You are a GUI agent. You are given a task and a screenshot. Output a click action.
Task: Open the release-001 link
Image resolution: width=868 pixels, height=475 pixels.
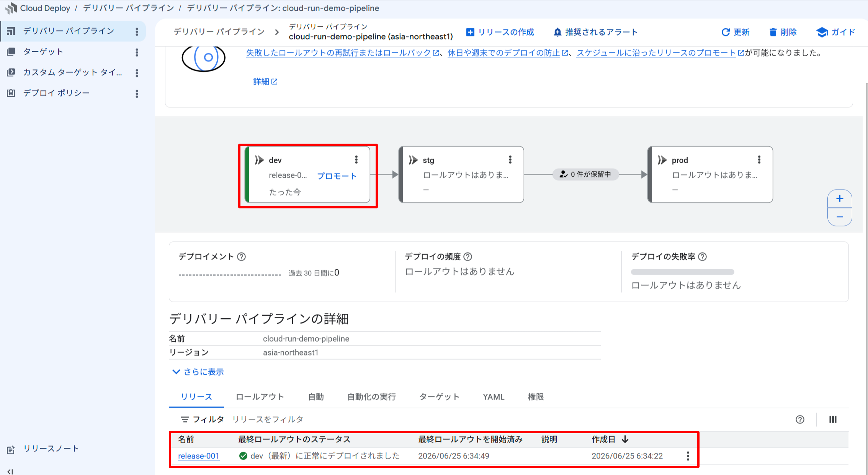pos(199,456)
